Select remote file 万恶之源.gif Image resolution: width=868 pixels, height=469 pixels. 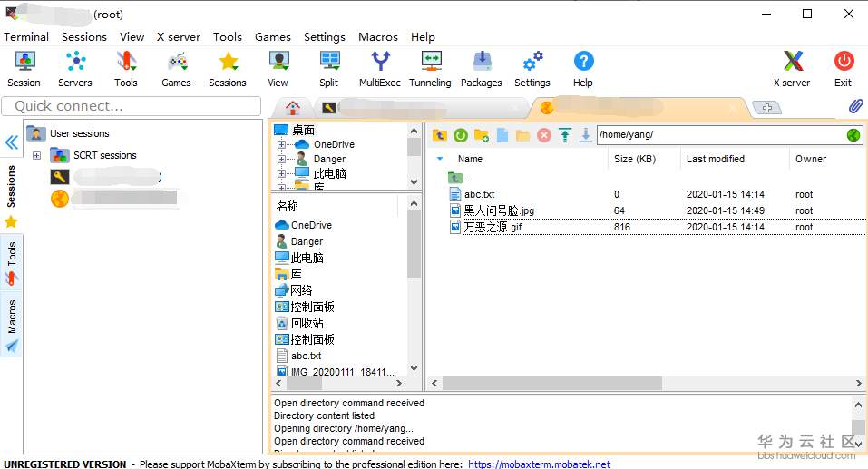(493, 227)
